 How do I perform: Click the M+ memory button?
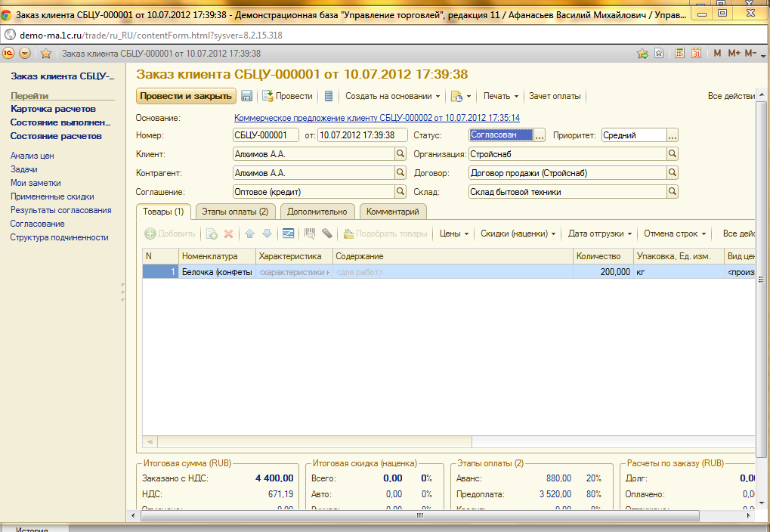click(x=734, y=53)
